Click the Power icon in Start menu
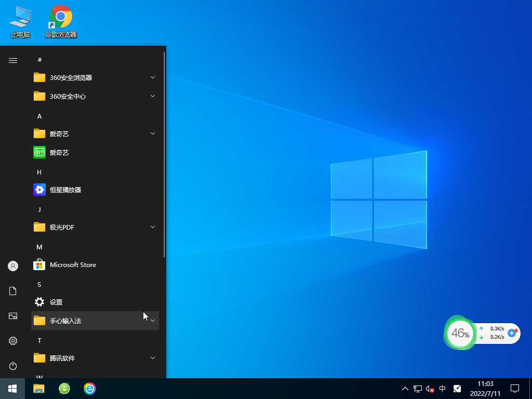The height and width of the screenshot is (399, 532). [12, 365]
